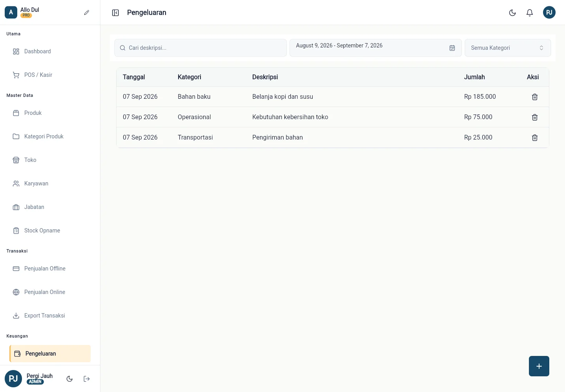Delete the Pengiriman bahan expense
Image resolution: width=565 pixels, height=392 pixels.
tap(535, 138)
